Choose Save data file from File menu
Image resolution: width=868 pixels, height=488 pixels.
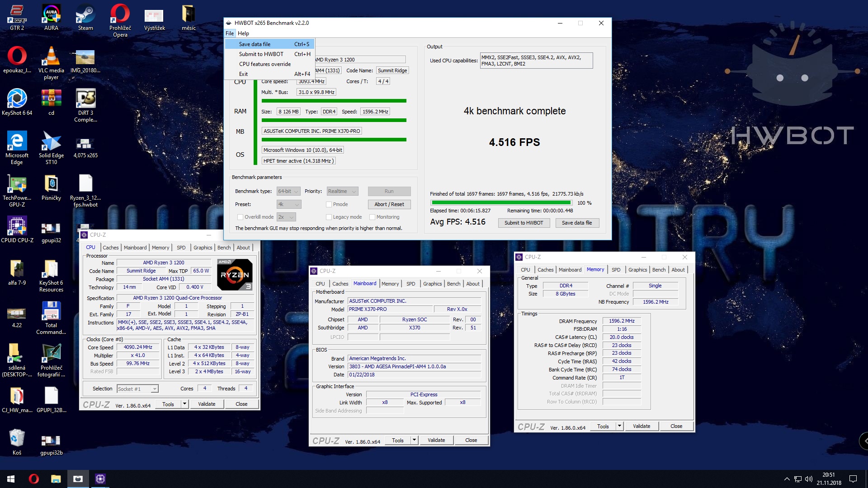[x=270, y=44]
